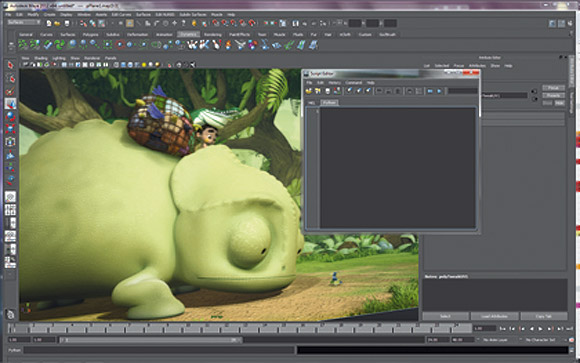
Task: Click the bowling pins shelf icon
Action: (192, 45)
